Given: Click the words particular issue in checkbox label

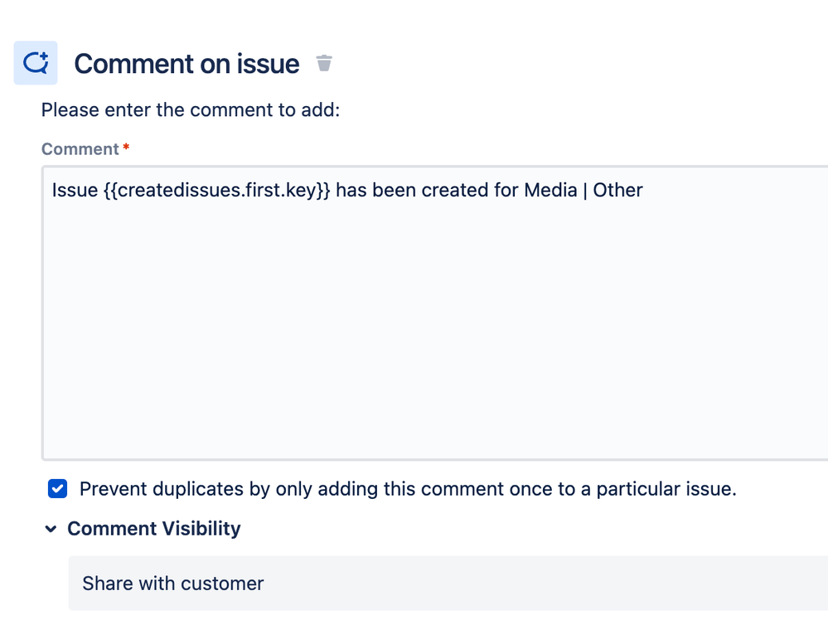Looking at the screenshot, I should click(x=666, y=489).
